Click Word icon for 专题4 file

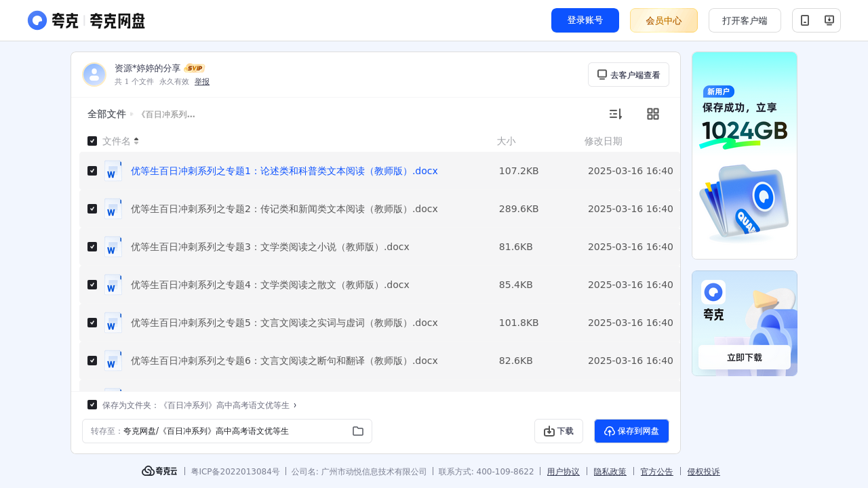[113, 285]
